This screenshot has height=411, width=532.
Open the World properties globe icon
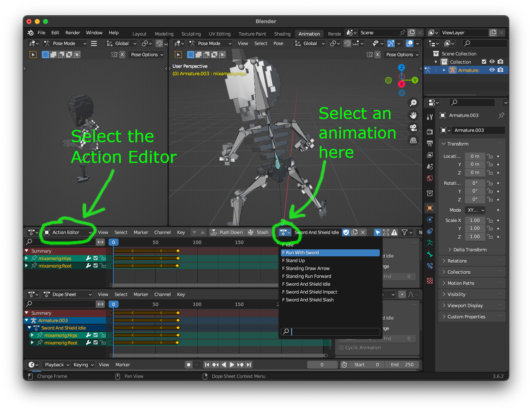[x=430, y=178]
